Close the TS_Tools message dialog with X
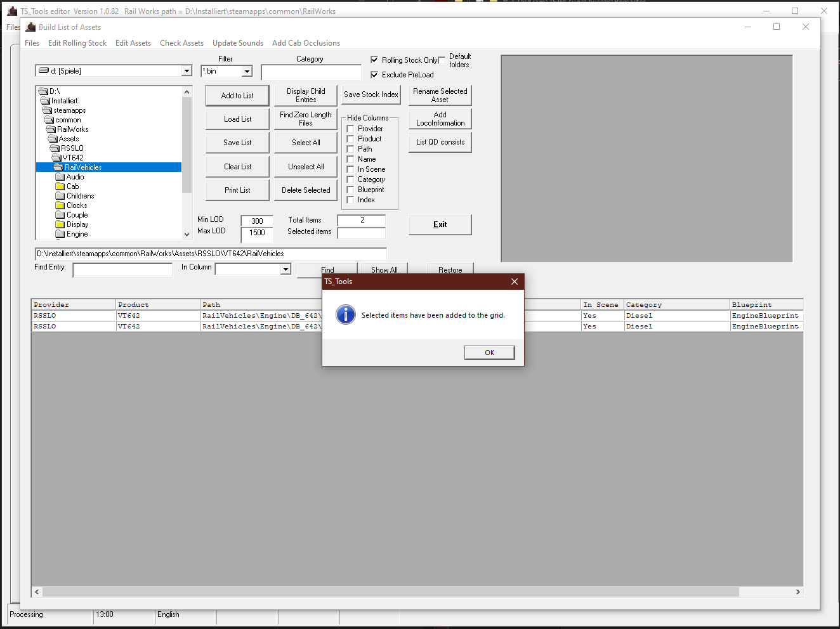 coord(515,282)
